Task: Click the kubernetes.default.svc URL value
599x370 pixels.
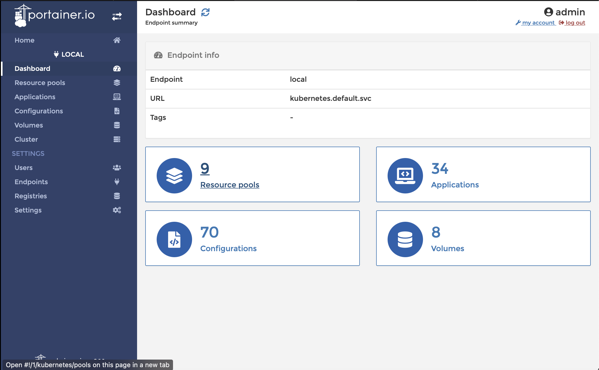Action: 330,99
